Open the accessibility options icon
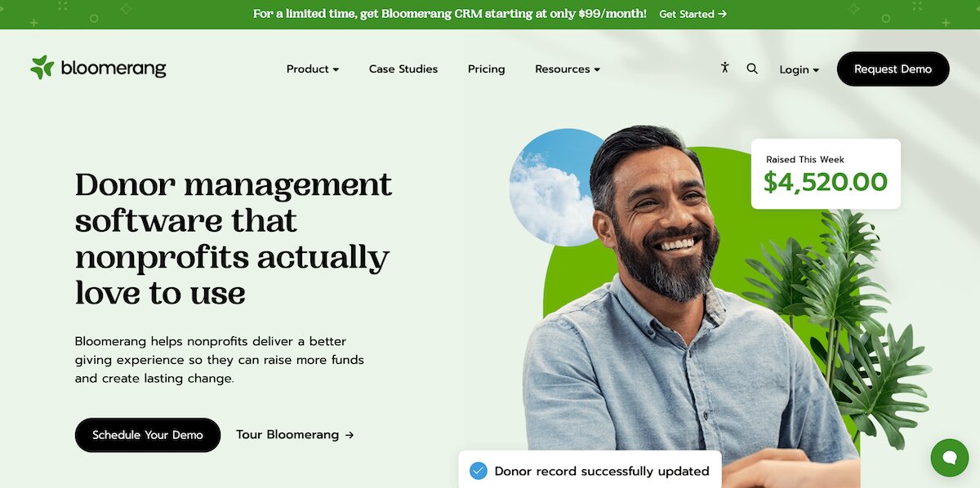Image resolution: width=980 pixels, height=488 pixels. 724,68
